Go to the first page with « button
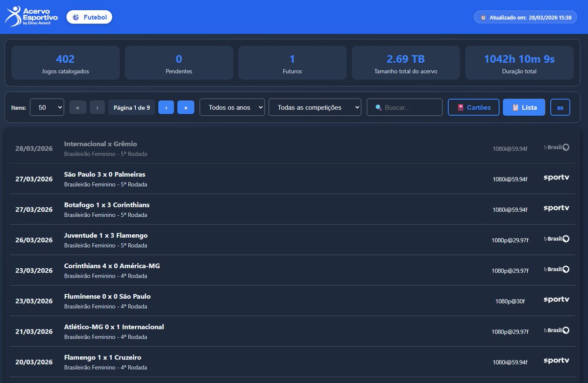The height and width of the screenshot is (383, 588). pyautogui.click(x=77, y=107)
